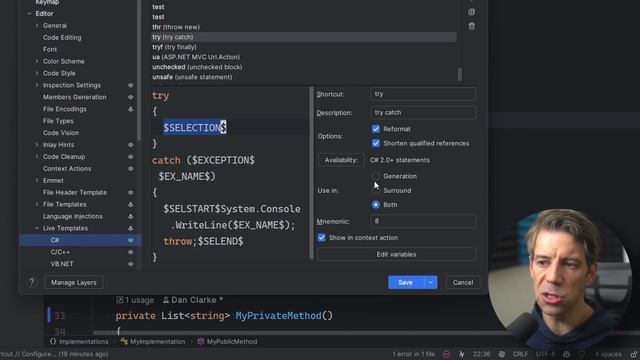This screenshot has height=360, width=640.
Task: Click the usage icon next to '1 usage'
Action: (119, 300)
